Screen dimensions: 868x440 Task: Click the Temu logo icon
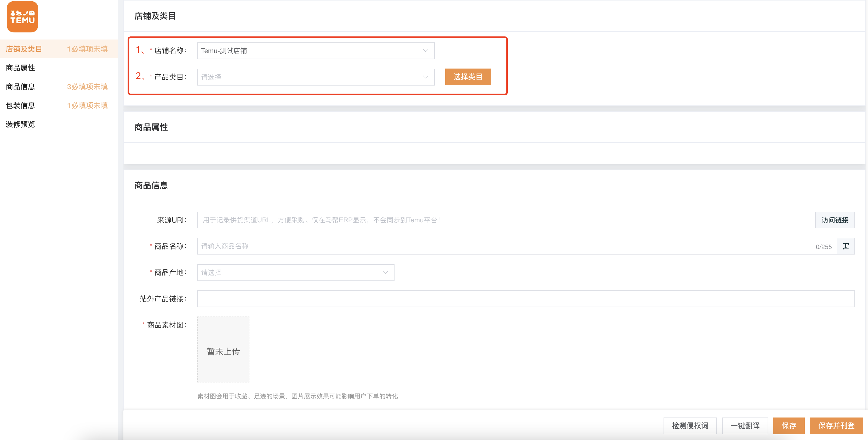[x=22, y=17]
